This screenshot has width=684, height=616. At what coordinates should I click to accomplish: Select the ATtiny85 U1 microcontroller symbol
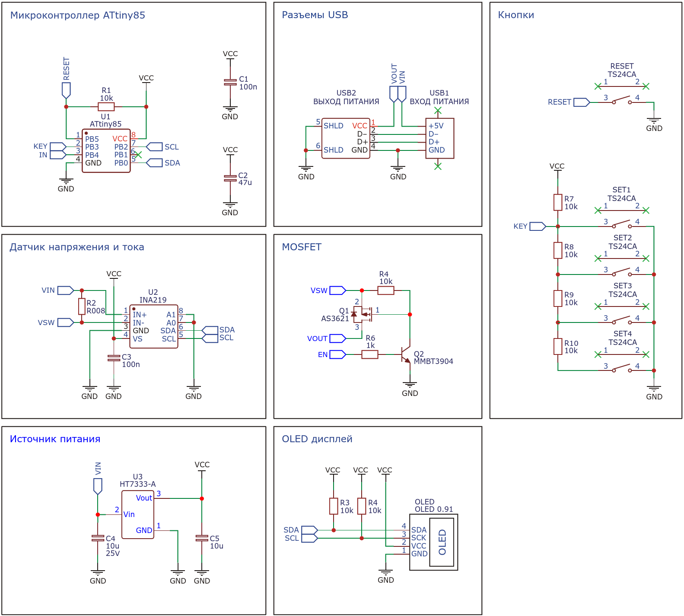106,151
